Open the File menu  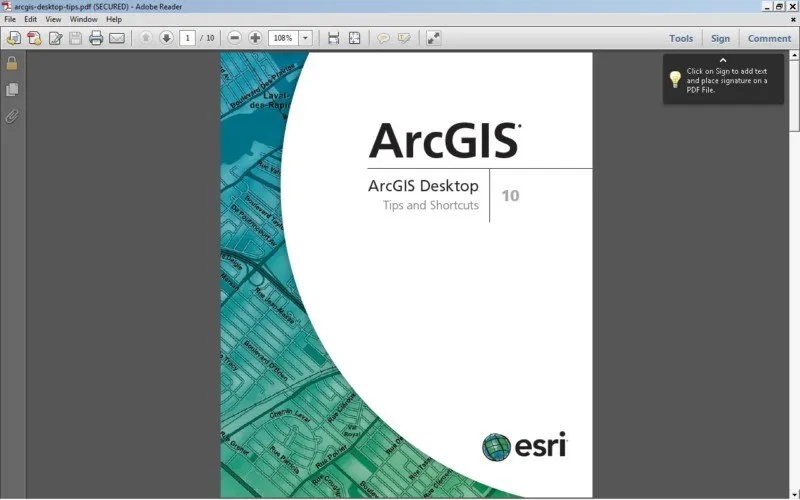10,19
